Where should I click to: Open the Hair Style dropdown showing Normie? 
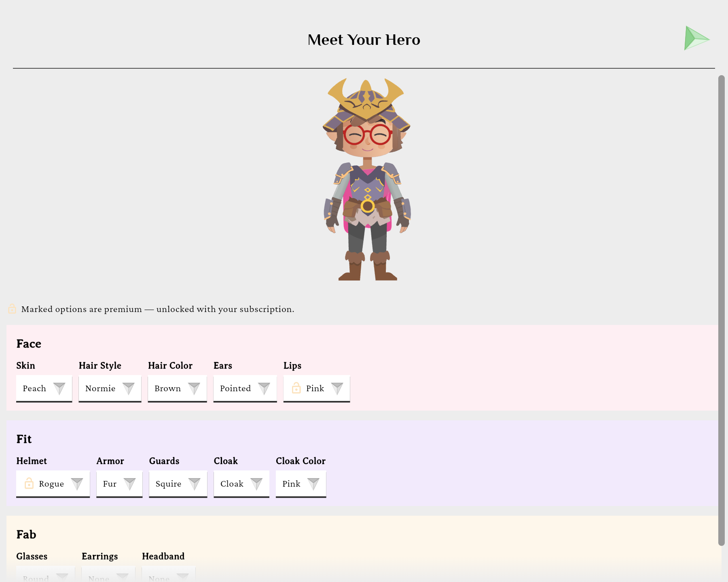110,388
